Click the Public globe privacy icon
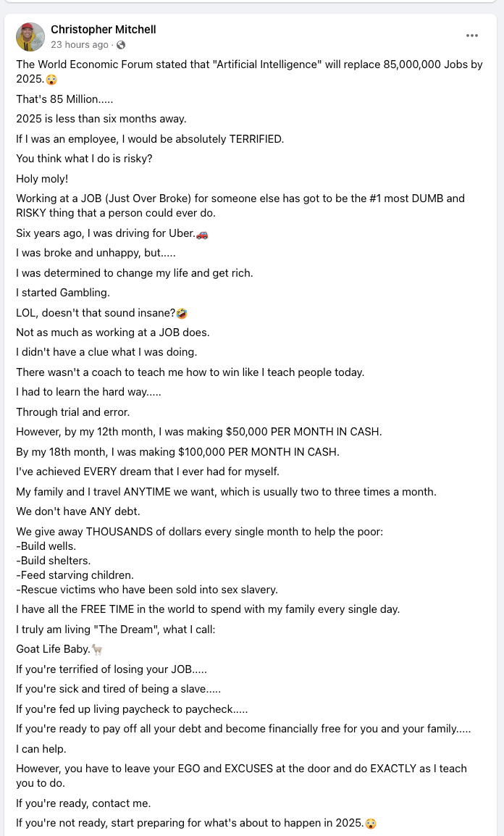 click(121, 45)
